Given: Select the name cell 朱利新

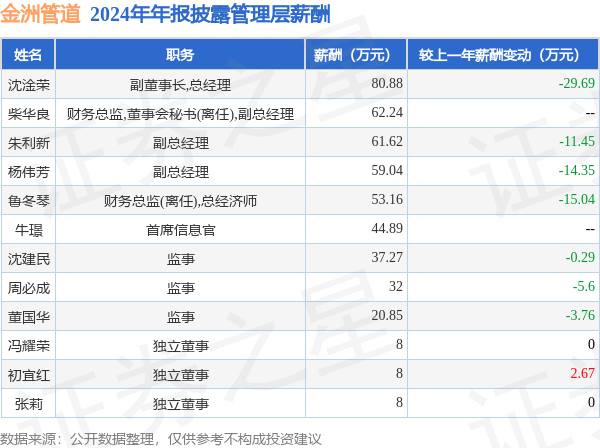Looking at the screenshot, I should point(29,143).
